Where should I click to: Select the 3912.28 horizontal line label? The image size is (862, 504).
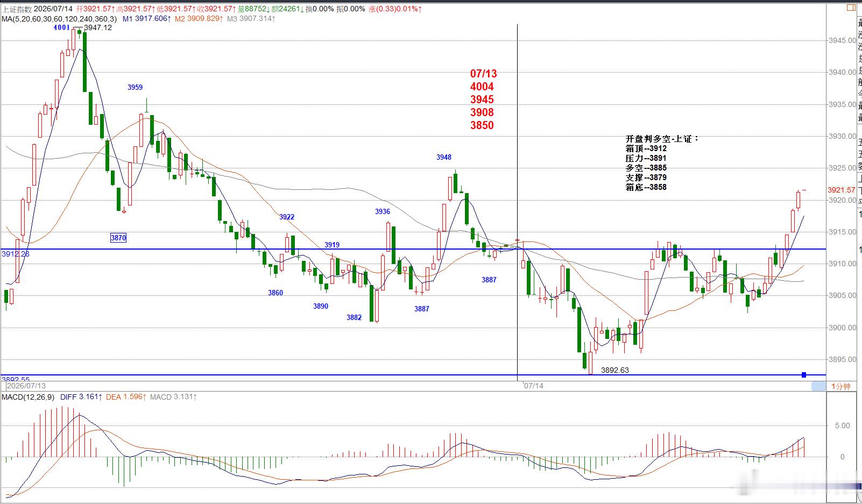pyautogui.click(x=15, y=254)
